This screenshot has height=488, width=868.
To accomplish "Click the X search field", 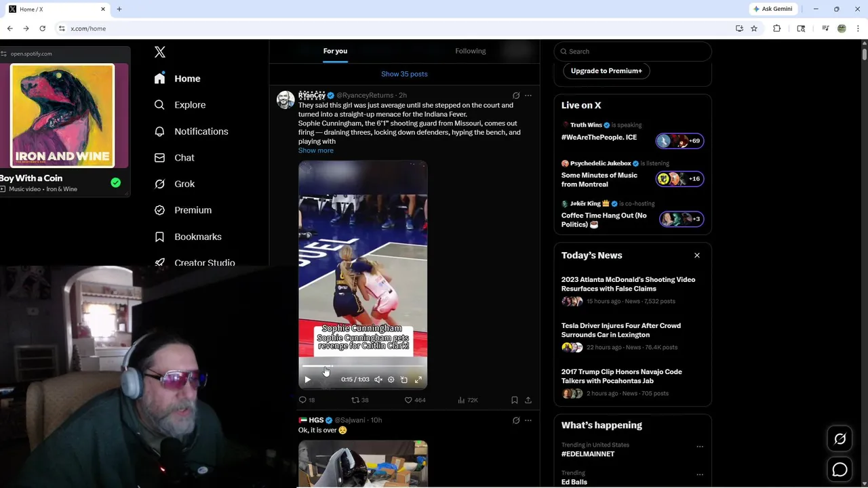I will coord(633,52).
